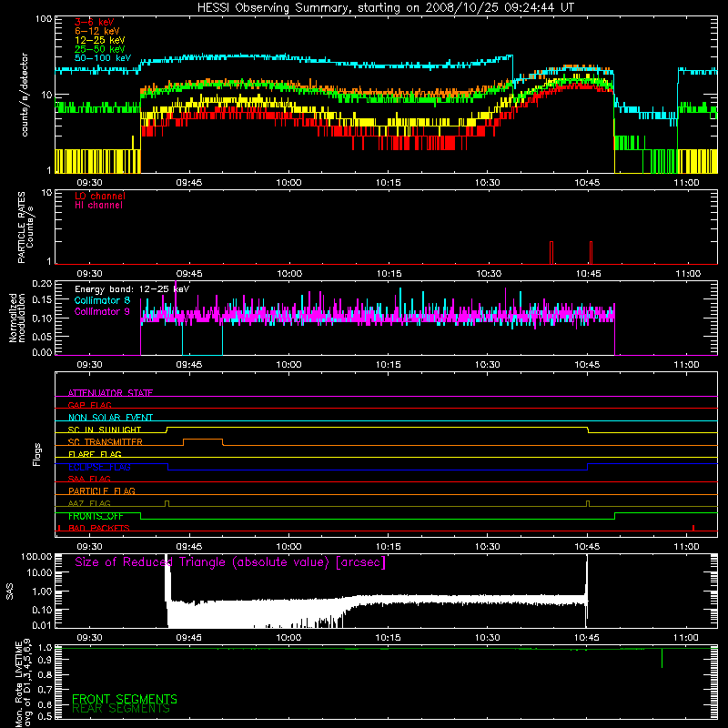Click the 'Energy band: 12-25 keV' label
This screenshot has height=728, width=728.
click(x=132, y=289)
